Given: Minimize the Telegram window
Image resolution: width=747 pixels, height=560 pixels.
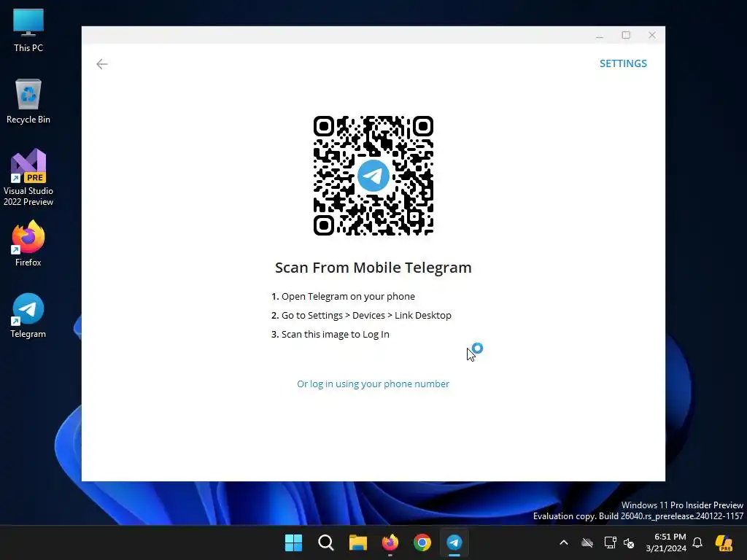Looking at the screenshot, I should [600, 35].
